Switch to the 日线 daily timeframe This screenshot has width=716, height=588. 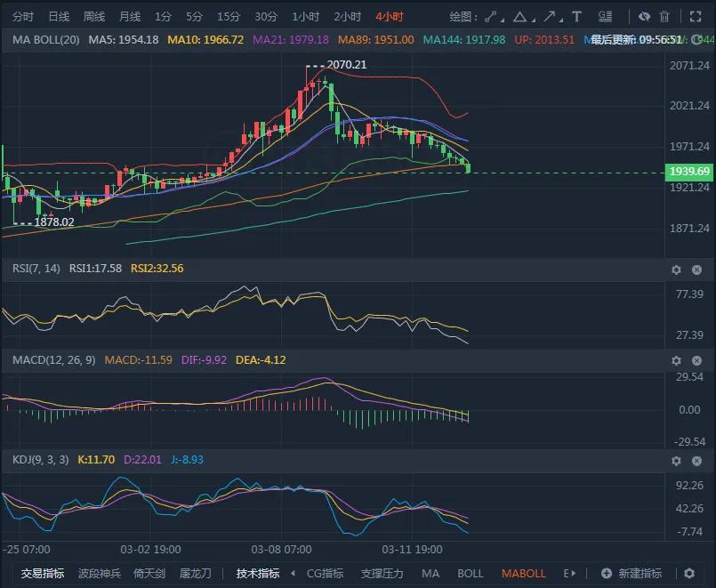57,15
